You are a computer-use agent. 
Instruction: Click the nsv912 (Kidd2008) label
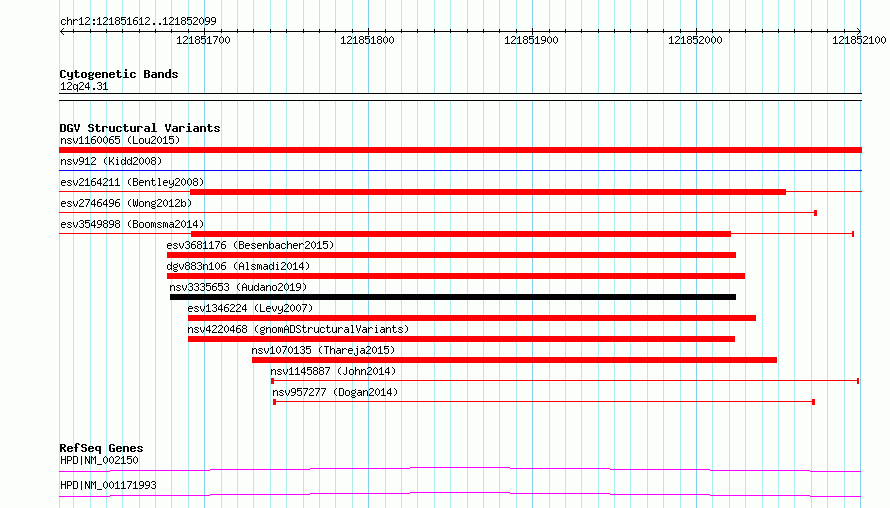(x=111, y=161)
